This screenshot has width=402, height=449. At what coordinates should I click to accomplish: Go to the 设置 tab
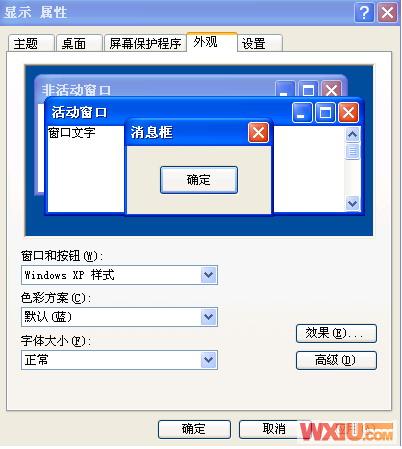point(260,43)
